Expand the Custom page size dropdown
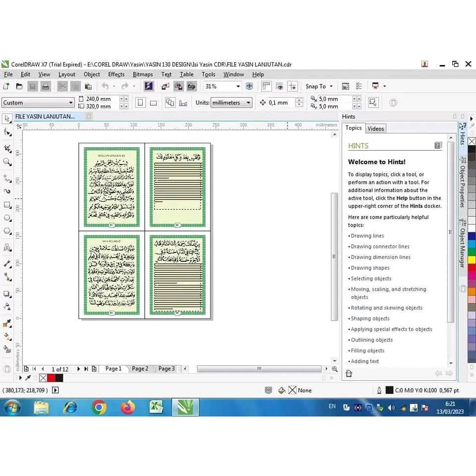Viewport: 476px width, 476px height. point(71,103)
